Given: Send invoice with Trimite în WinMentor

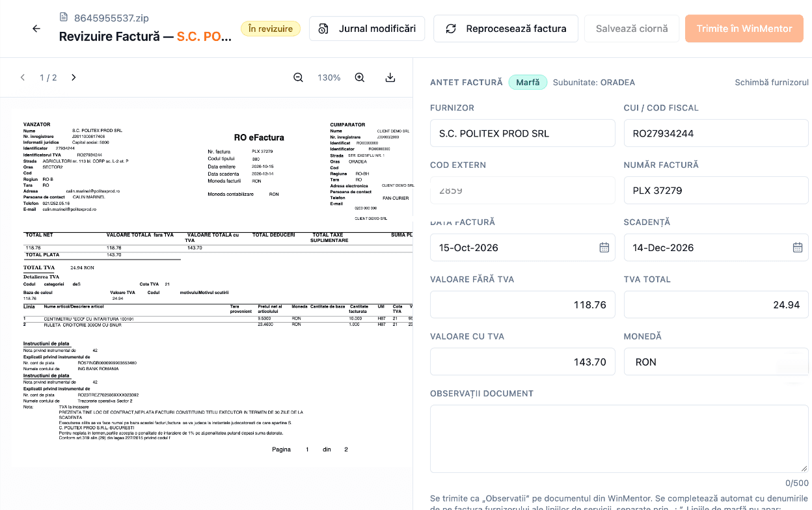Looking at the screenshot, I should tap(744, 29).
